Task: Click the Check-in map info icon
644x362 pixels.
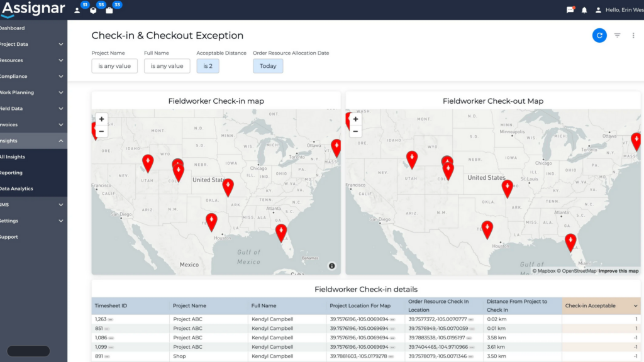Action: point(331,266)
